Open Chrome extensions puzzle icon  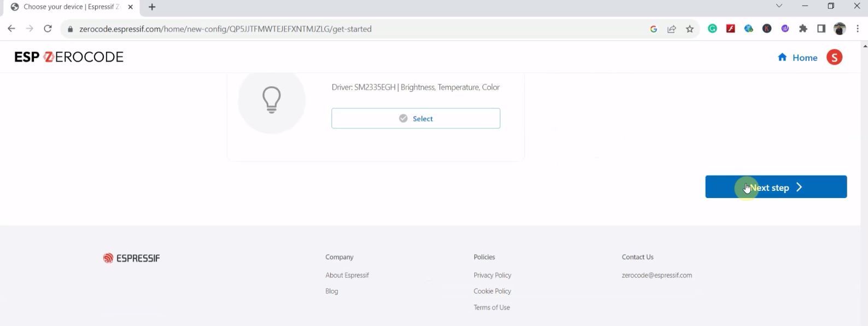click(x=803, y=29)
